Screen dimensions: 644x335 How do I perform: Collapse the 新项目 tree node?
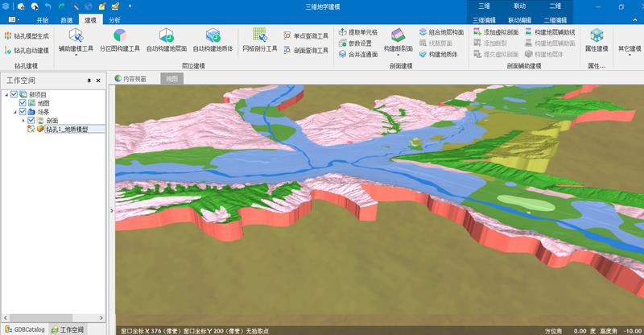(6, 95)
